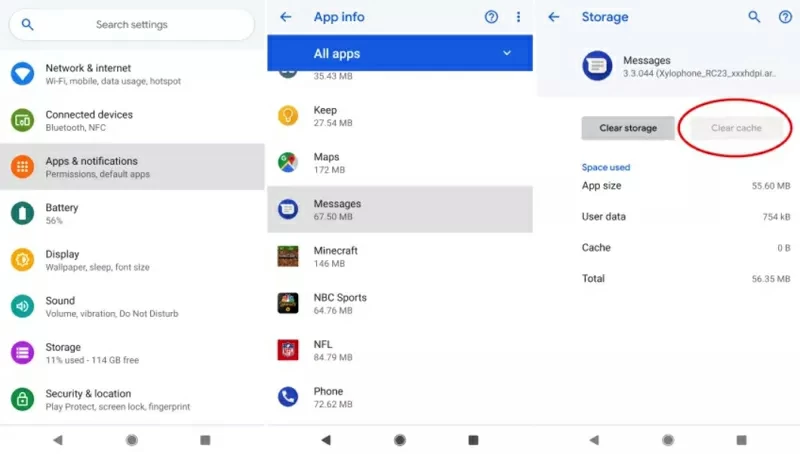The height and width of the screenshot is (454, 800).
Task: Open Apps & notifications settings
Action: coord(132,167)
